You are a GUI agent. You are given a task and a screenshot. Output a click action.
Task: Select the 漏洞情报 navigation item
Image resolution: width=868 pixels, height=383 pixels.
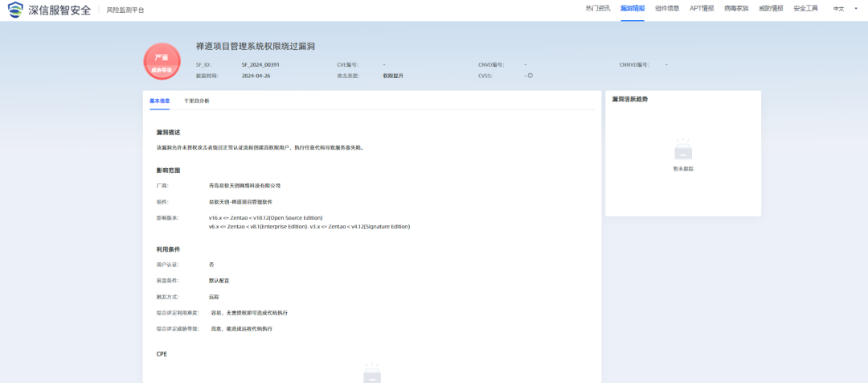click(633, 8)
